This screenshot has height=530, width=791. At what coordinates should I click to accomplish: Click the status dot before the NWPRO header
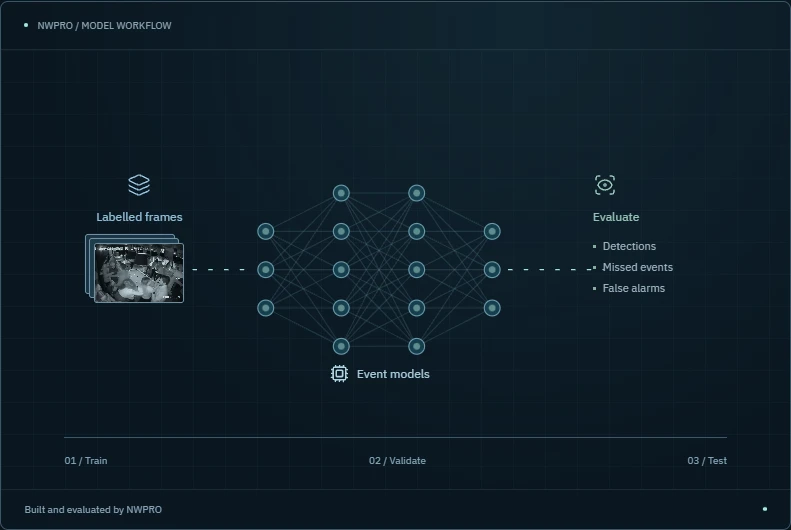[26, 25]
